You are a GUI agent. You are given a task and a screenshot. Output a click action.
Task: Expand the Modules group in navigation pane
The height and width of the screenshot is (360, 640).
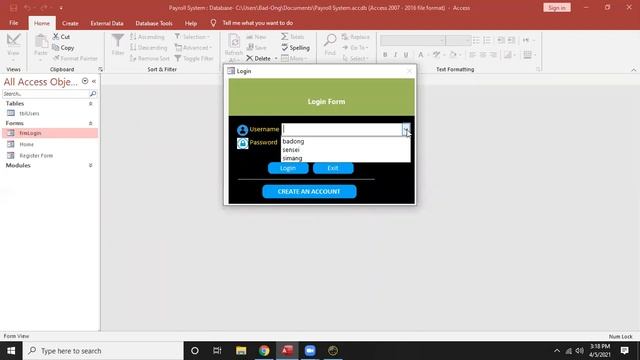[91, 165]
